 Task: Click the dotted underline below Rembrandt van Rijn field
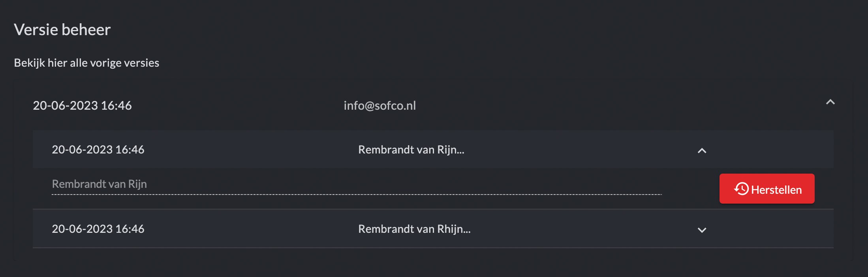pos(355,194)
